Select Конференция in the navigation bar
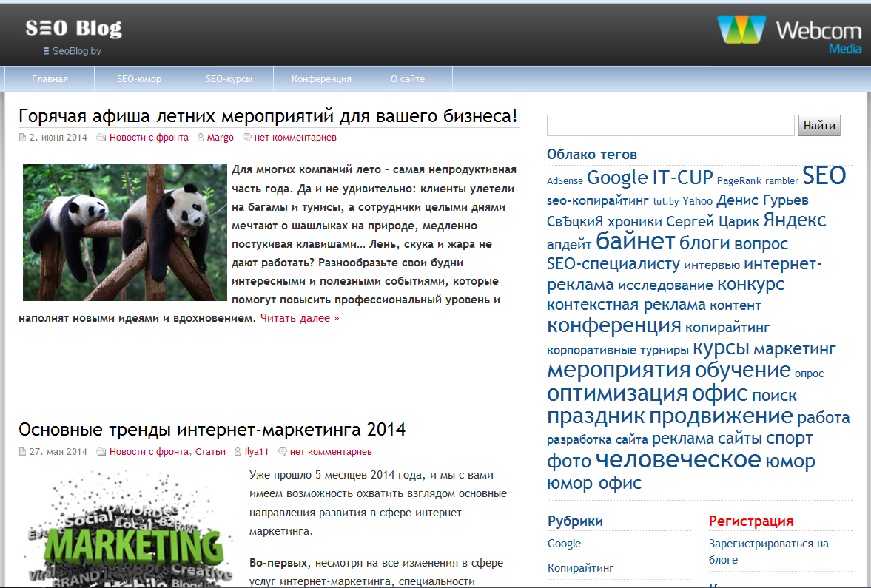Viewport: 871px width, 588px height. click(x=321, y=79)
